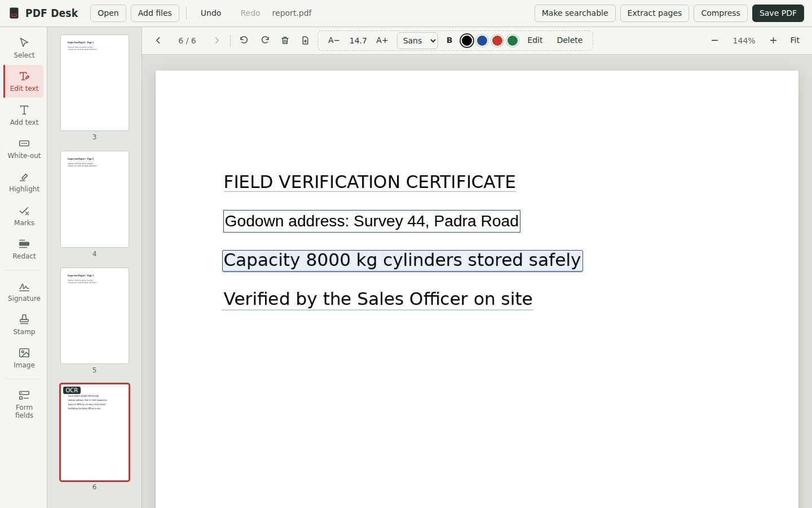Screen dimensions: 812x508
Task: Open the Form fields tool
Action: 24,404
